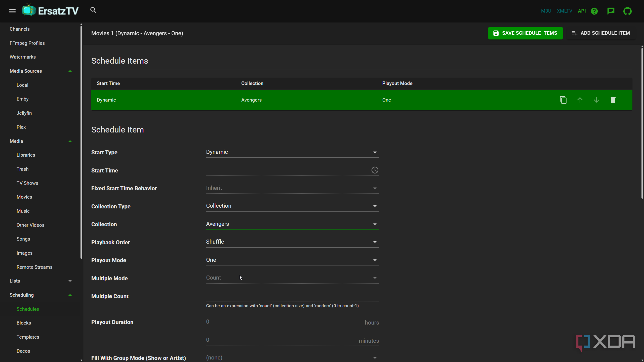This screenshot has width=644, height=362.
Task: Open Jellyfin media source
Action: click(x=24, y=113)
